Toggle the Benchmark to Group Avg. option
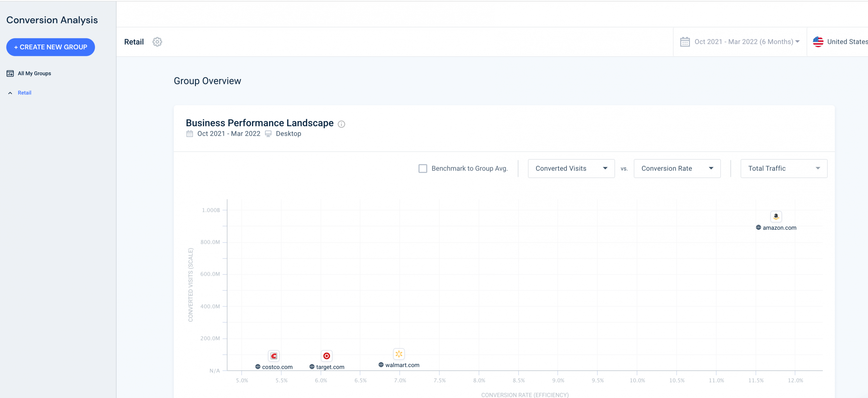868x398 pixels. [x=422, y=169]
